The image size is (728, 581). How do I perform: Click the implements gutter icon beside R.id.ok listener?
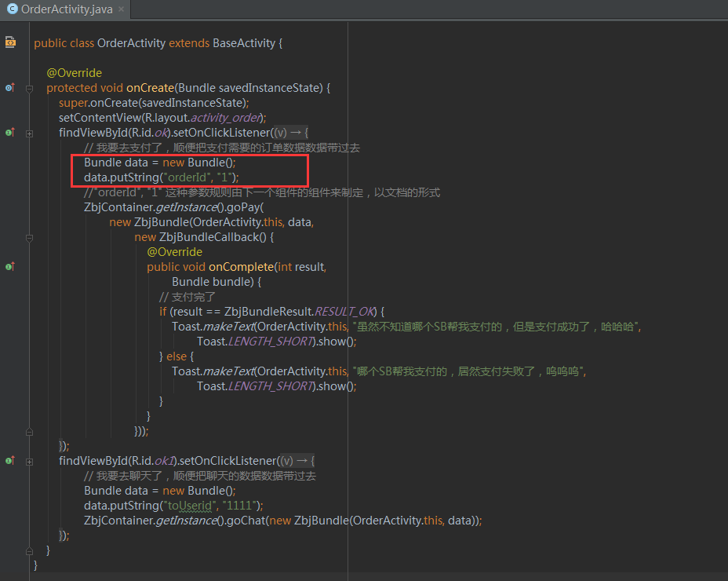(10, 133)
